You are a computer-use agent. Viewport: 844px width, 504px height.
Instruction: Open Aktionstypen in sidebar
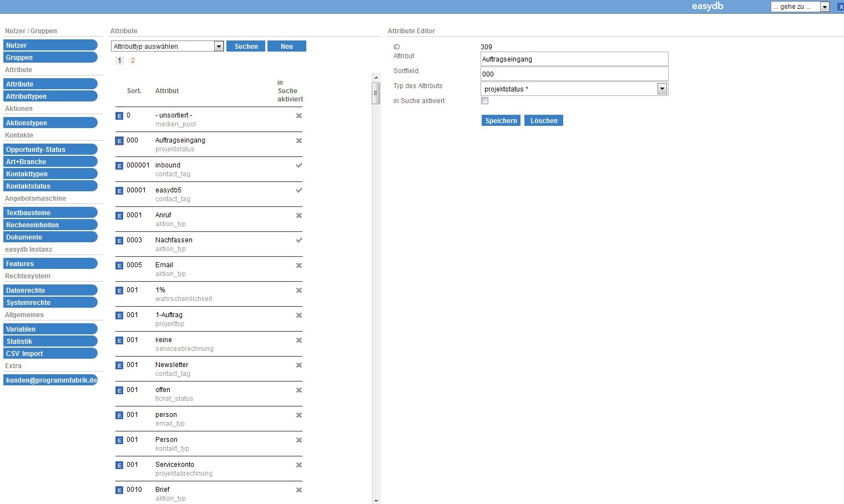[50, 123]
